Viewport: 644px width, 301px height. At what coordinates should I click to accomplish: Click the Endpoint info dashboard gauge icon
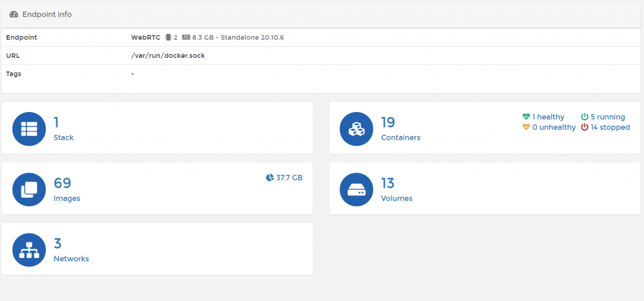(14, 14)
